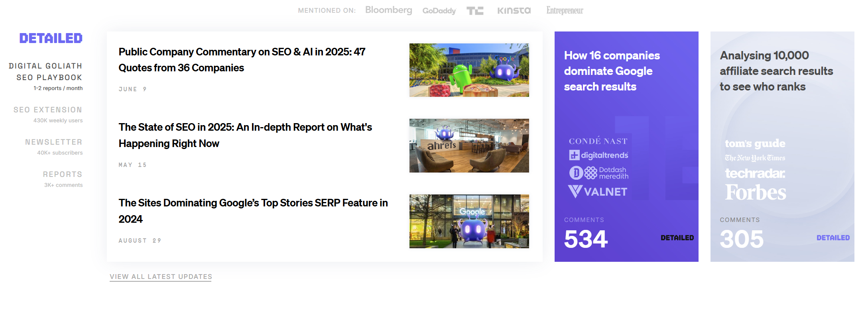Click the '40K+ subscribers' text
868x312 pixels.
(x=60, y=153)
